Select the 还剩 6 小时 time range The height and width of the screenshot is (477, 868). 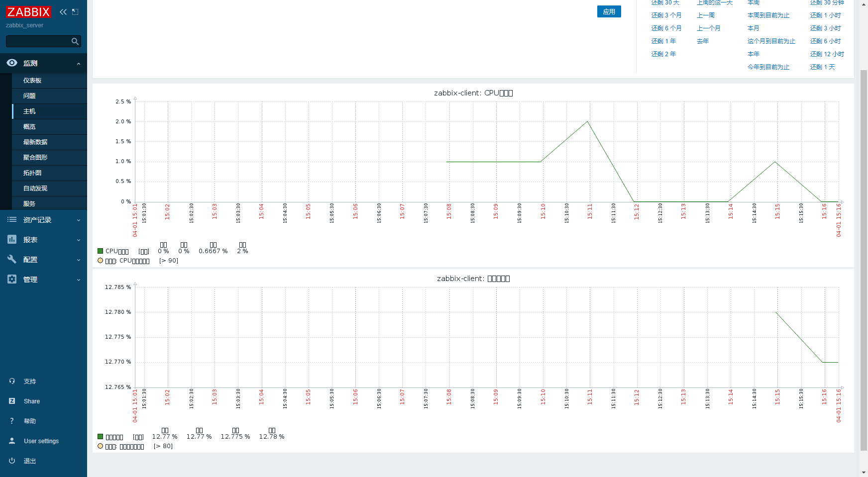point(825,41)
